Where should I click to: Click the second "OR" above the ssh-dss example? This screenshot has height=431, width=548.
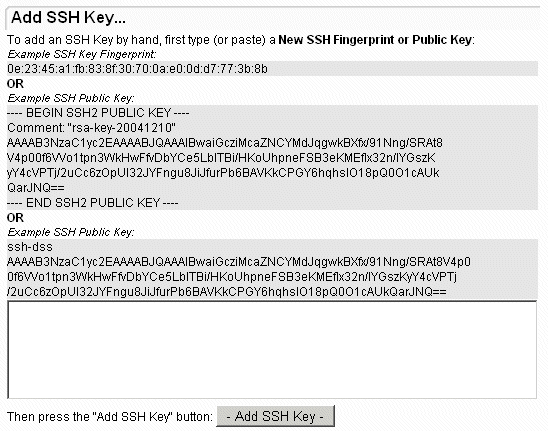point(15,218)
